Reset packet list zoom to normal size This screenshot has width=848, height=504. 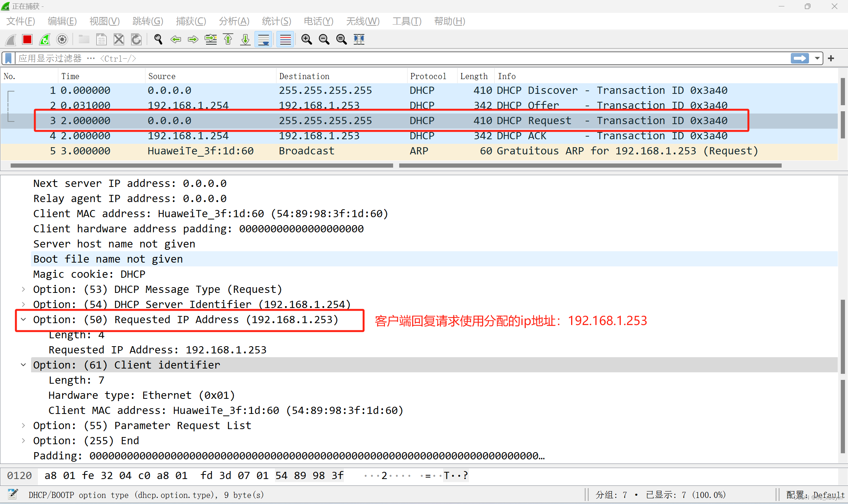point(341,39)
